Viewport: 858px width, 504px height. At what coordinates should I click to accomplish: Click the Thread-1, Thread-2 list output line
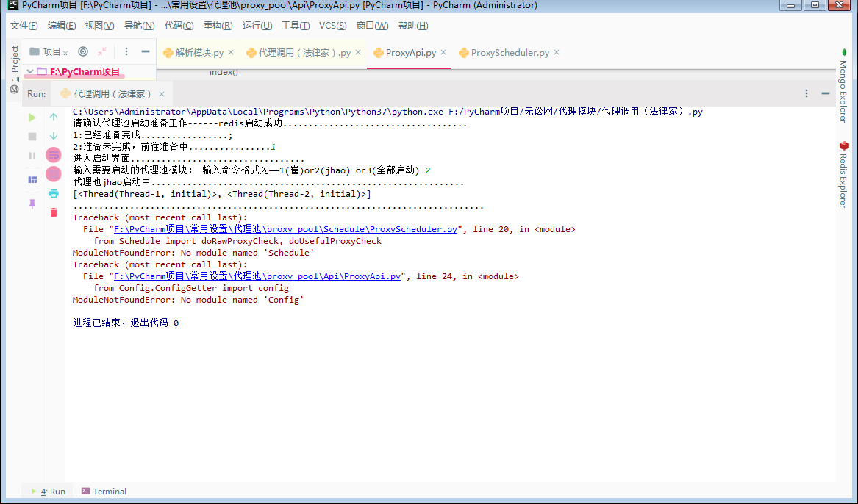tap(221, 194)
